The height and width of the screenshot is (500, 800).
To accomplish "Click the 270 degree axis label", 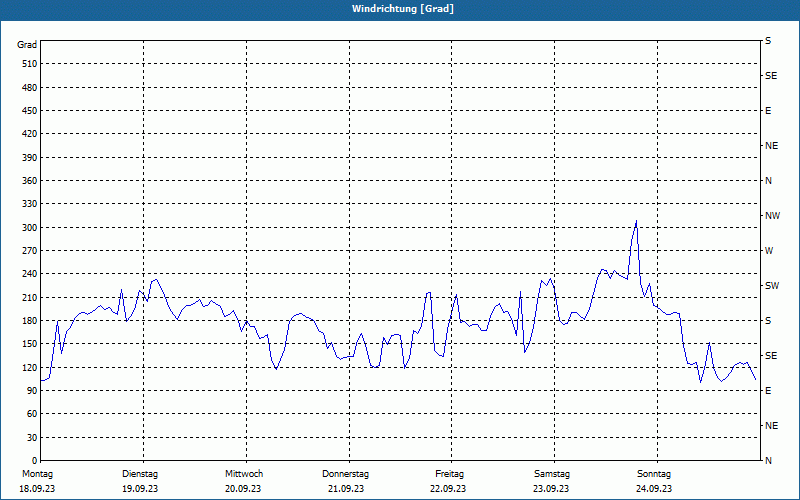I will coord(30,251).
